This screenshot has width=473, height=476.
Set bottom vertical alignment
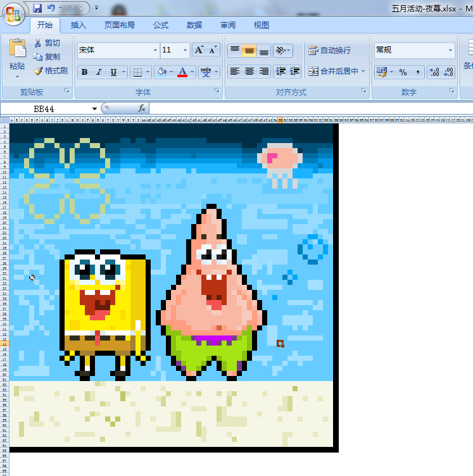tap(264, 51)
